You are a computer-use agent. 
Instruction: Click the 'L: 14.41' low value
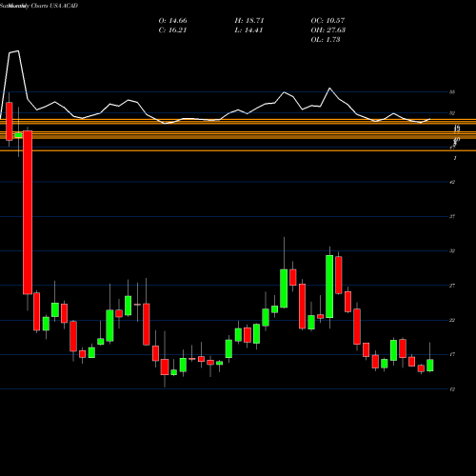(x=248, y=30)
